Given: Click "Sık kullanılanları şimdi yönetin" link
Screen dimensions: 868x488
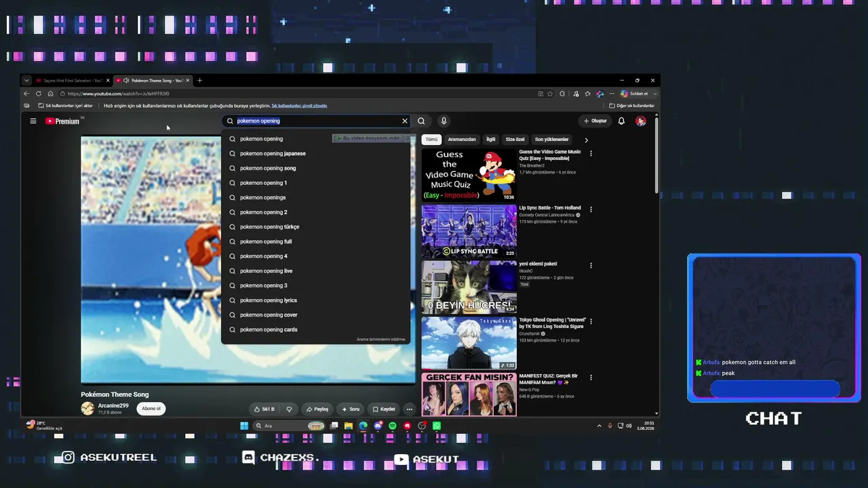Looking at the screenshot, I should (299, 106).
